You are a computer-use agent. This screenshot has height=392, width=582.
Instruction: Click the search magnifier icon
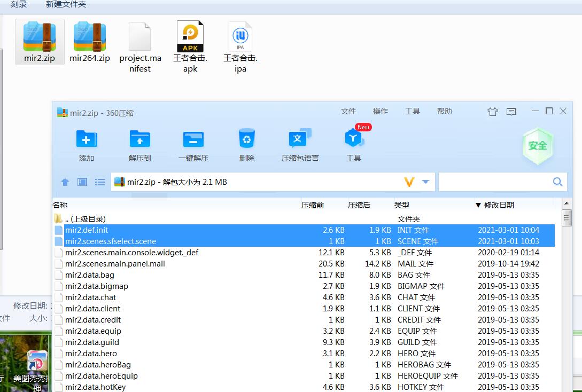(x=557, y=182)
